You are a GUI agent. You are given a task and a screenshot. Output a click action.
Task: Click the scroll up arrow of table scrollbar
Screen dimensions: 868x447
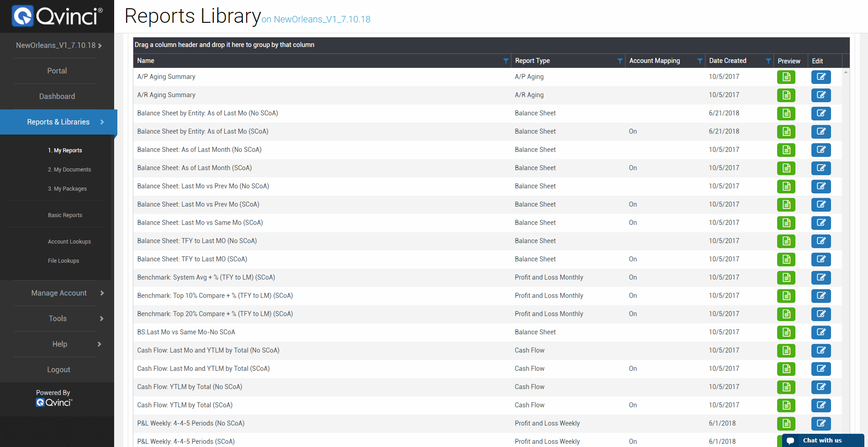[x=846, y=73]
